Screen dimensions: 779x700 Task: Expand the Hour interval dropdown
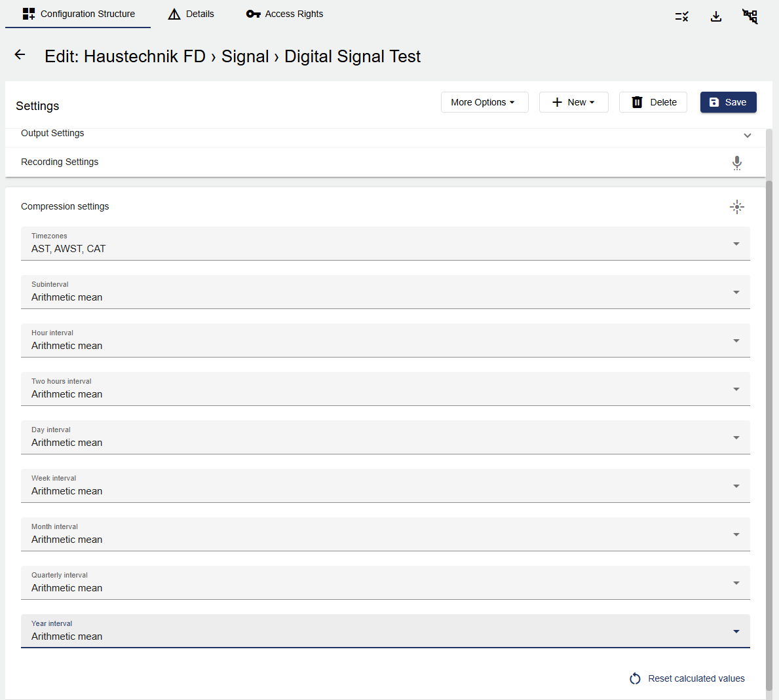coord(385,341)
